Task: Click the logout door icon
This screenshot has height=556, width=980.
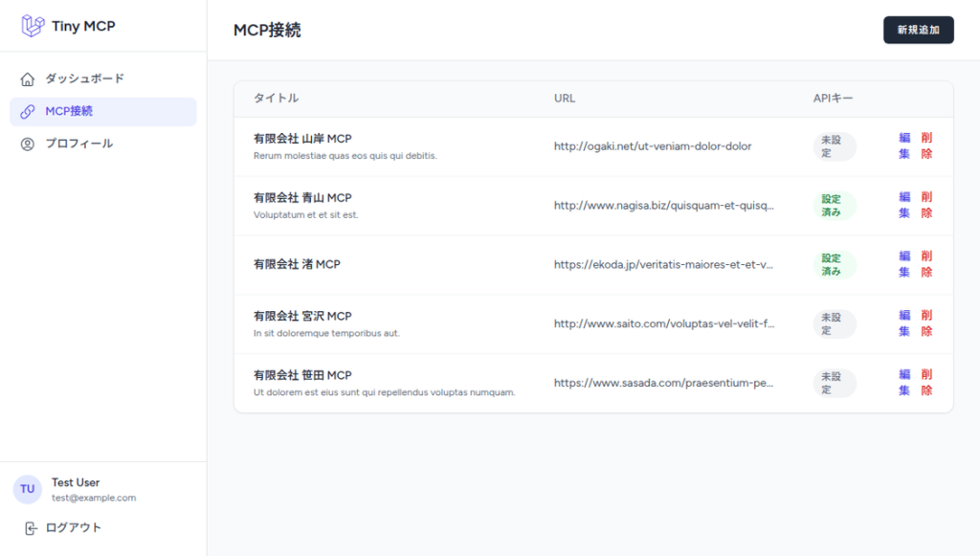Action: [x=31, y=528]
